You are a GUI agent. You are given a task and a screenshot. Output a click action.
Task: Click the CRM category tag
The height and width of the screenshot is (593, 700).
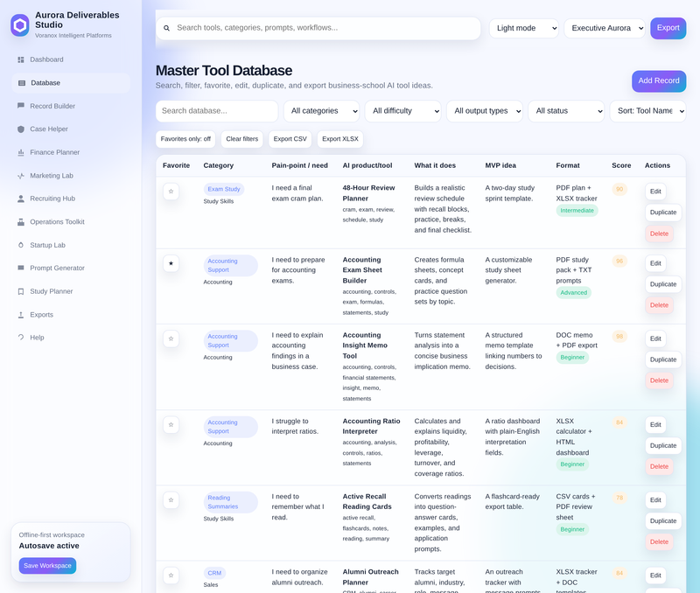[x=214, y=573]
